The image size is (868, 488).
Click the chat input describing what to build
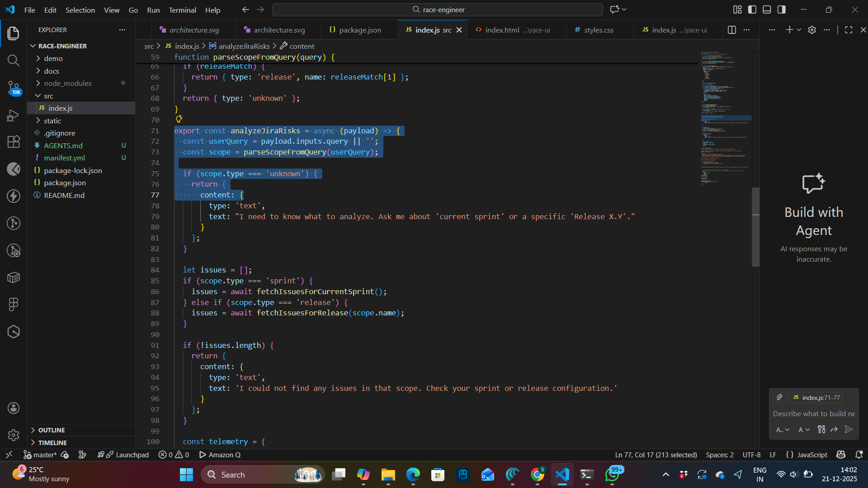814,413
